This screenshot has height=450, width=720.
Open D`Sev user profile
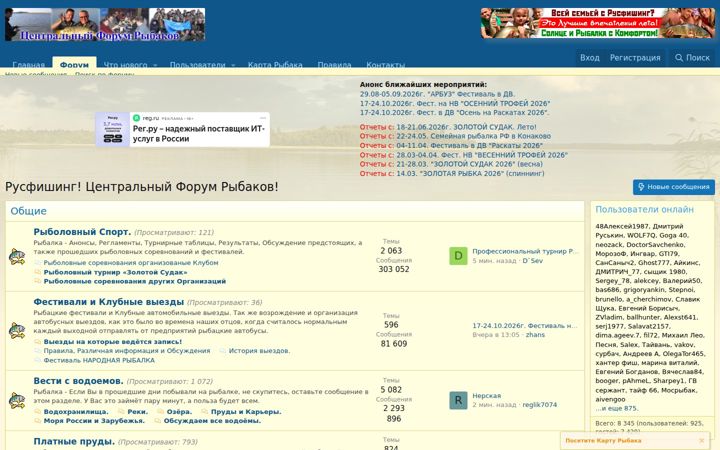pos(533,261)
